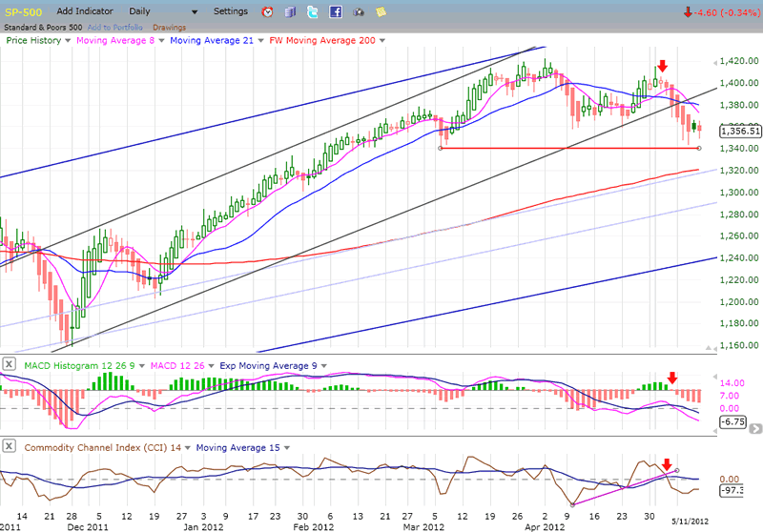Screen dimensions: 763x532
Task: Click the red arrow marker above price candles
Action: pyautogui.click(x=662, y=66)
